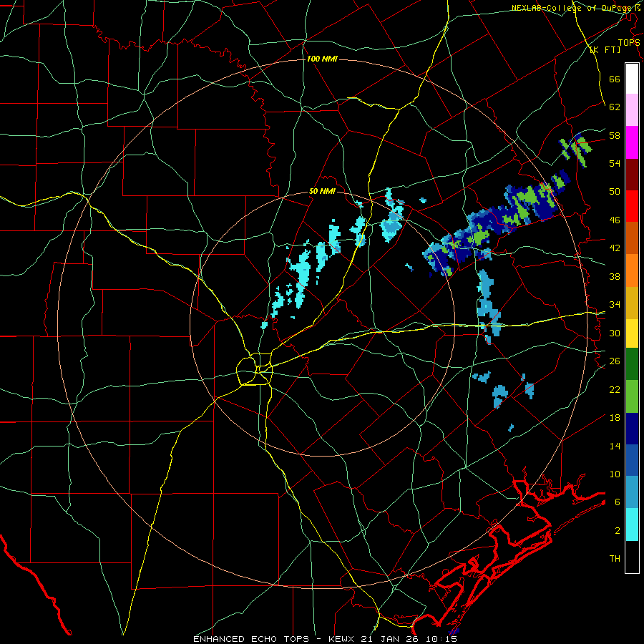Viewport: 644px width, 644px height.
Task: Click the legend label 'TH'
Action: click(x=615, y=559)
